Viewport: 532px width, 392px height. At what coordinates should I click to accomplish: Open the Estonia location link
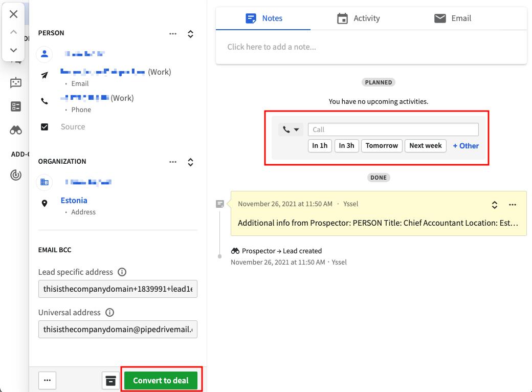[x=74, y=200]
